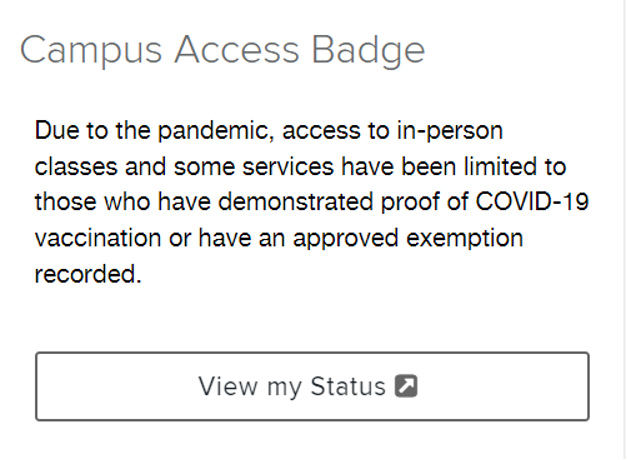Image resolution: width=627 pixels, height=460 pixels.
Task: Click the external link arrow icon
Action: (406, 386)
